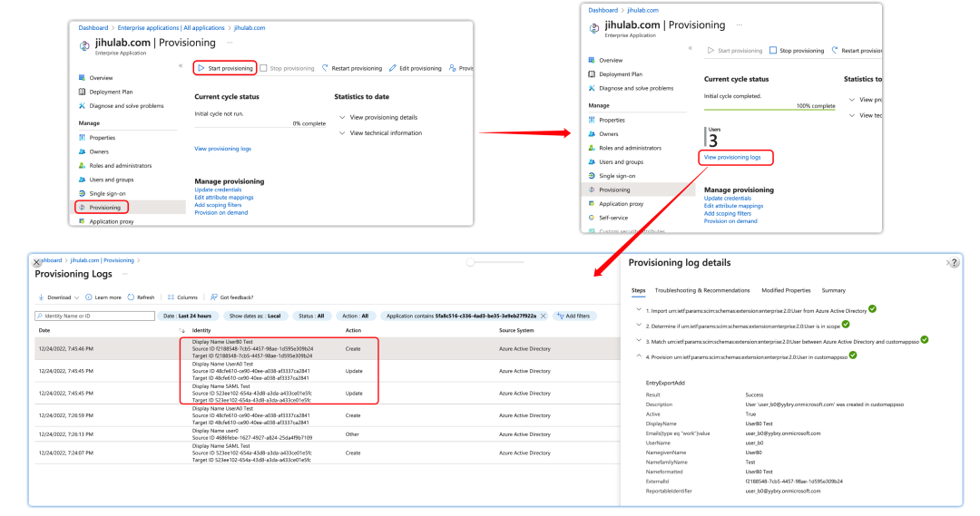Click the Restart provisioning icon in left panel
The height and width of the screenshot is (516, 980).
click(x=325, y=68)
